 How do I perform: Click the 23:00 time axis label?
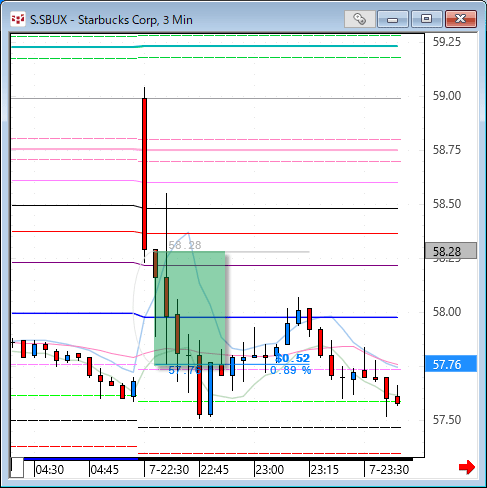pyautogui.click(x=270, y=470)
